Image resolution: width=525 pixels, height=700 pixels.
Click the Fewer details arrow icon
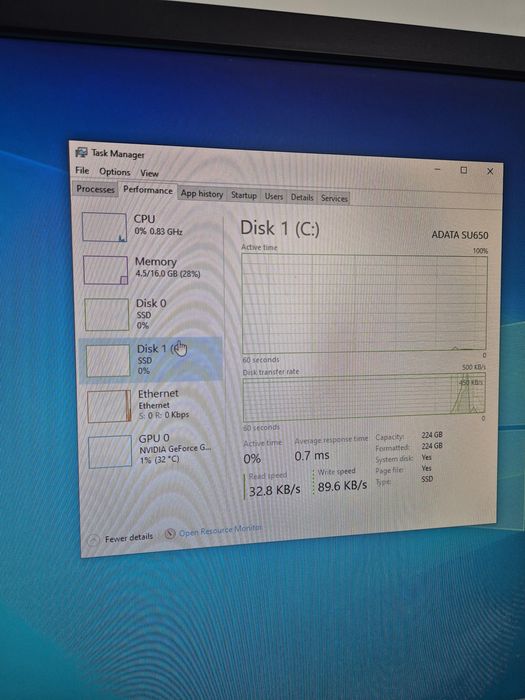(93, 541)
